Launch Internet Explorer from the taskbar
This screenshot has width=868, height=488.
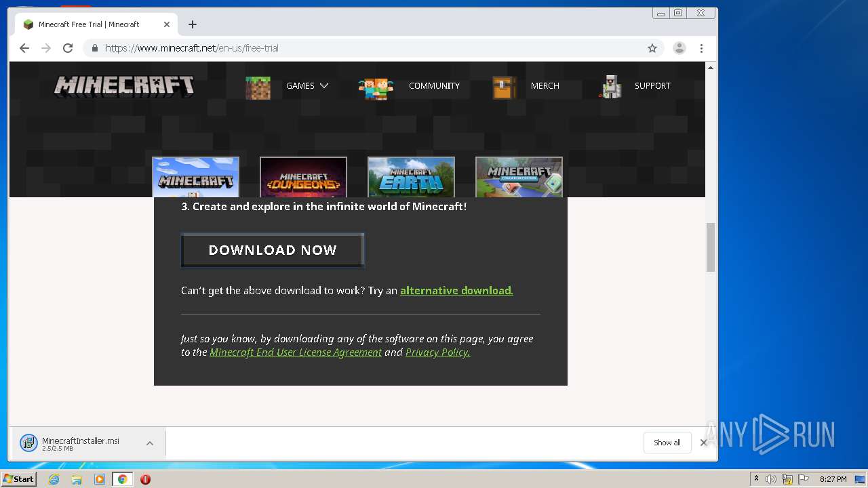tap(54, 479)
